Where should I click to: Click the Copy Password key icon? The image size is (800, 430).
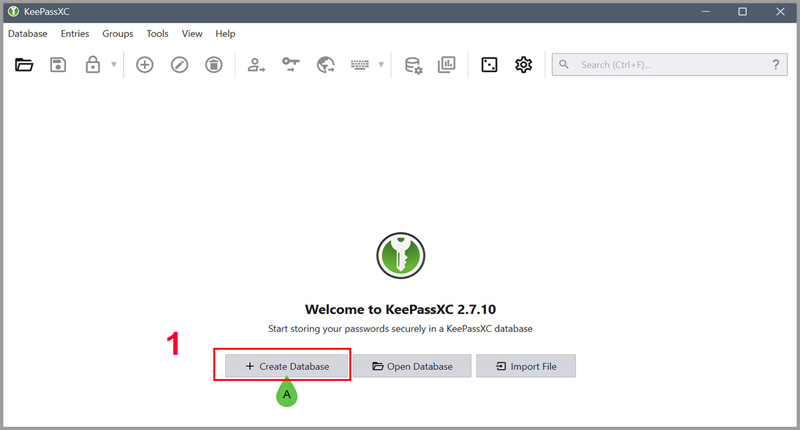coord(291,65)
